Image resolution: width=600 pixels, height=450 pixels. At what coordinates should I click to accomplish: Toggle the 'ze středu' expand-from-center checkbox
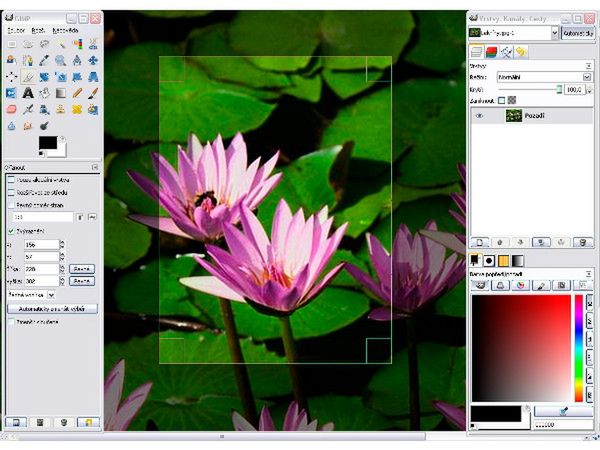[x=11, y=192]
